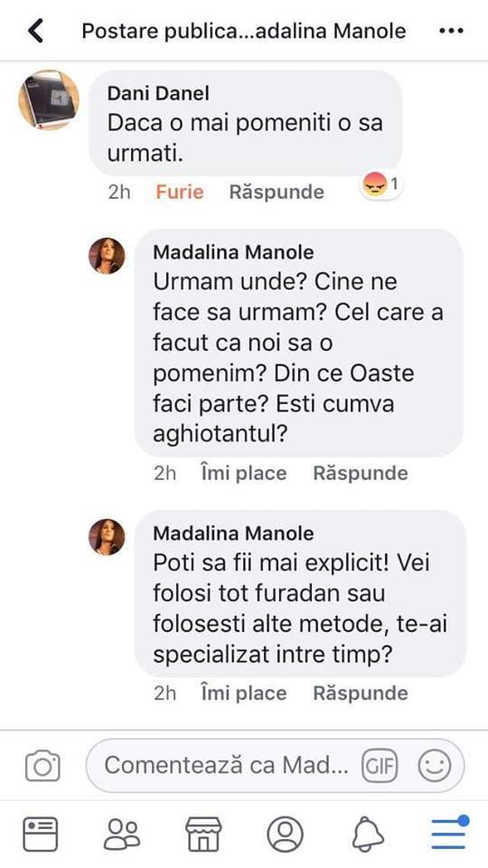The width and height of the screenshot is (488, 868).
Task: Open the News Feed tab icon
Action: [40, 834]
